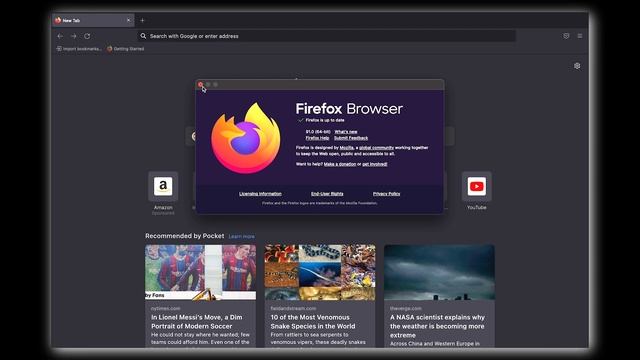Click Learn more next to Recommended by Pocket
640x360 pixels.
click(242, 236)
